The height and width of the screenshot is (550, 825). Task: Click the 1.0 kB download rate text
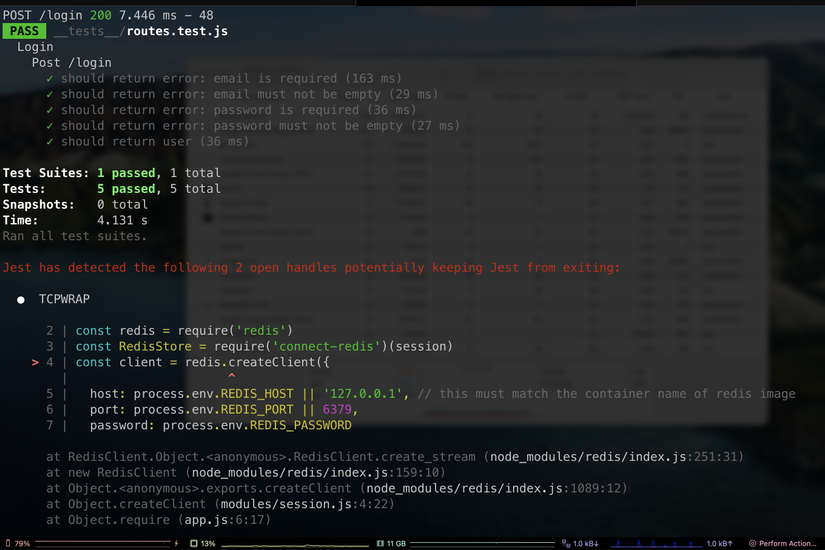(x=586, y=543)
